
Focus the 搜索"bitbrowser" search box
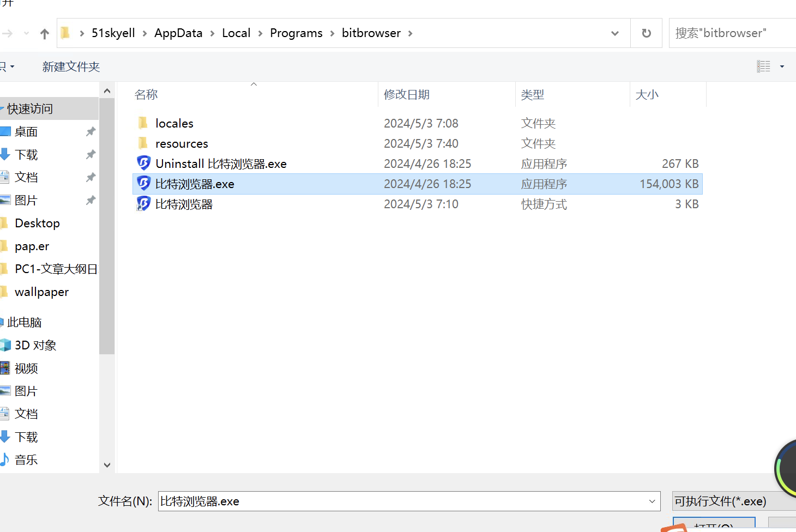tap(732, 33)
